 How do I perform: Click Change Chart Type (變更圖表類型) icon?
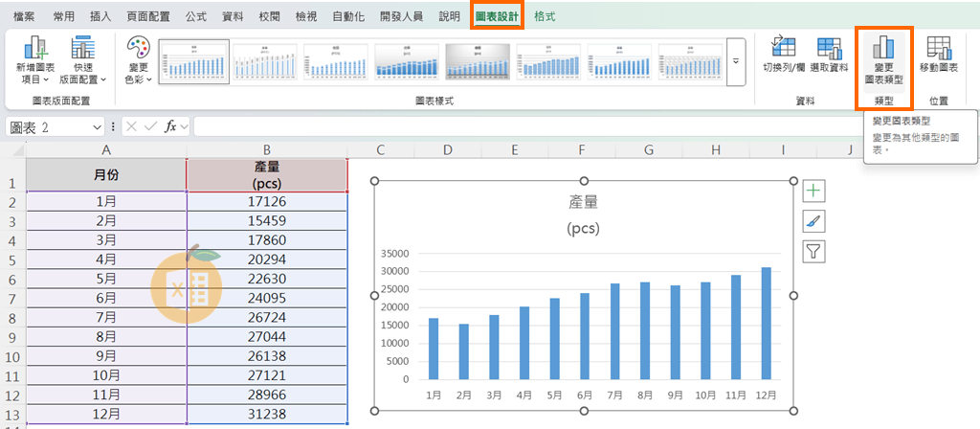pos(882,48)
